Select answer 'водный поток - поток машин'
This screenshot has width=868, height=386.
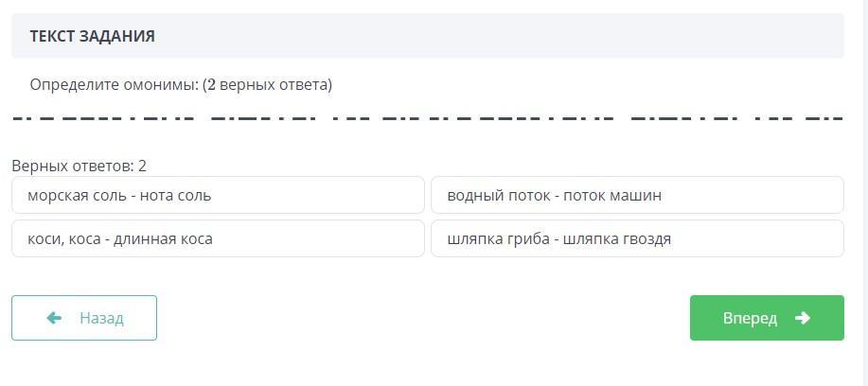pyautogui.click(x=637, y=196)
